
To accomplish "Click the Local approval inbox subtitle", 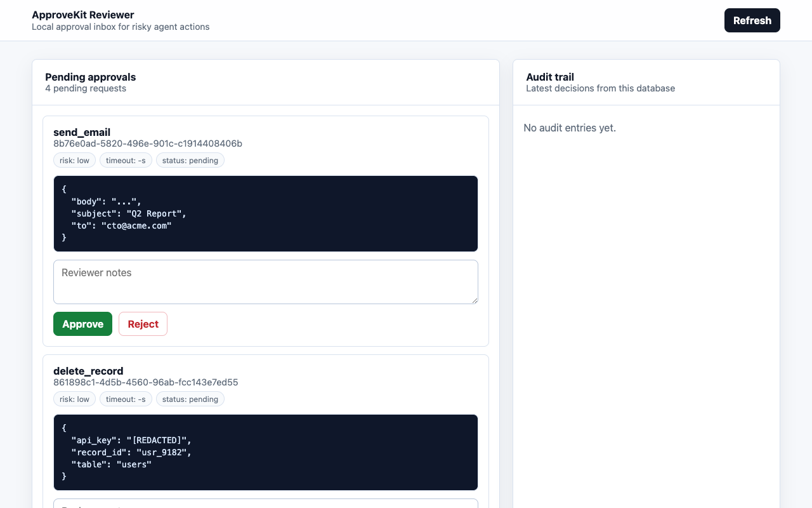I will pyautogui.click(x=121, y=27).
